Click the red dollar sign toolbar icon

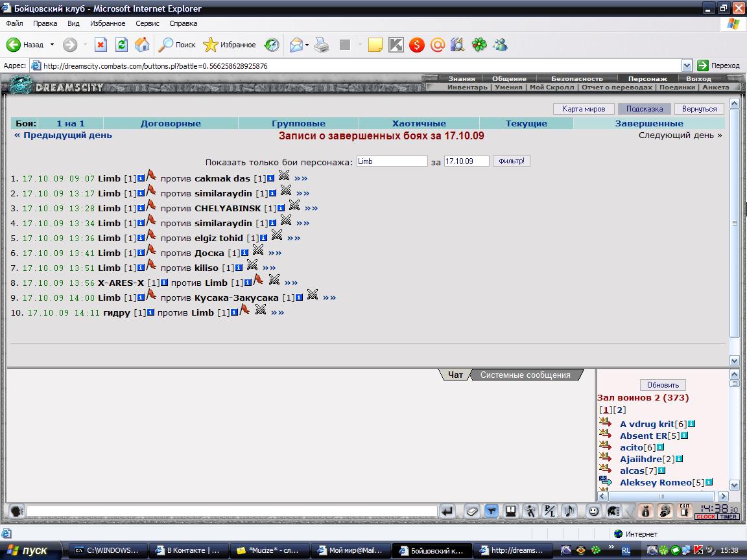pos(416,45)
